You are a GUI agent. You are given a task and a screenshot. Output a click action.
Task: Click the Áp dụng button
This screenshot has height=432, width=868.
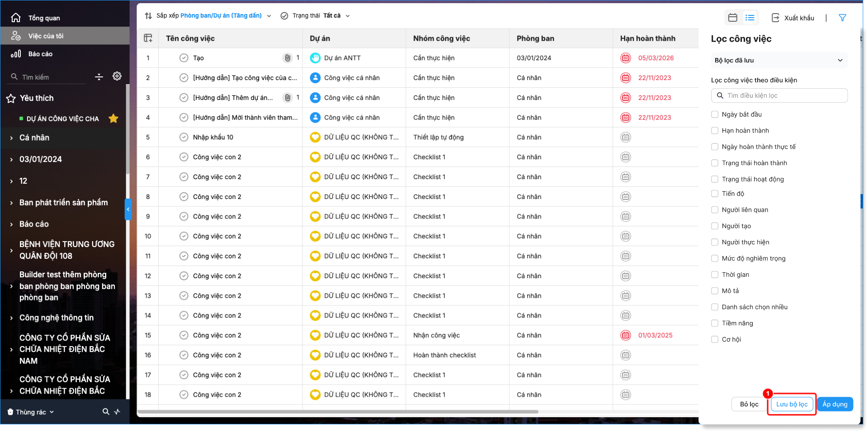835,404
